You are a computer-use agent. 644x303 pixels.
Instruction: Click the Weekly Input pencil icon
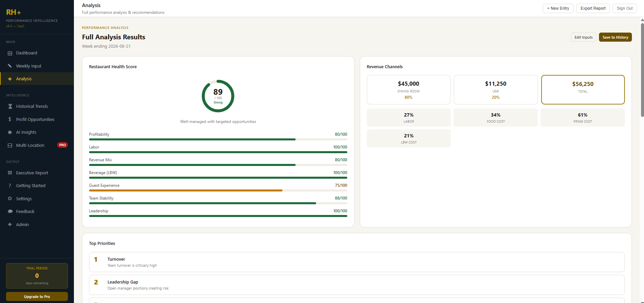point(10,66)
